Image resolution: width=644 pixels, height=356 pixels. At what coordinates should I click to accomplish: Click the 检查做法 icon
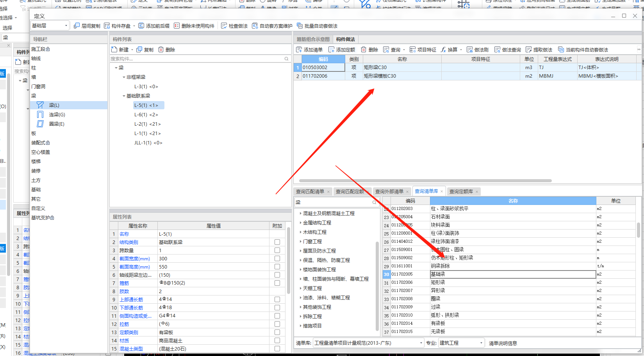coord(224,26)
